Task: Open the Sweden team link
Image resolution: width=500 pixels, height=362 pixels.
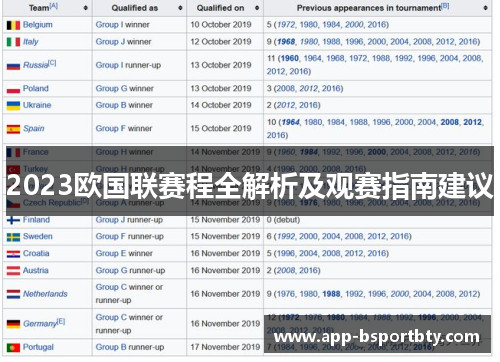Action: click(38, 237)
